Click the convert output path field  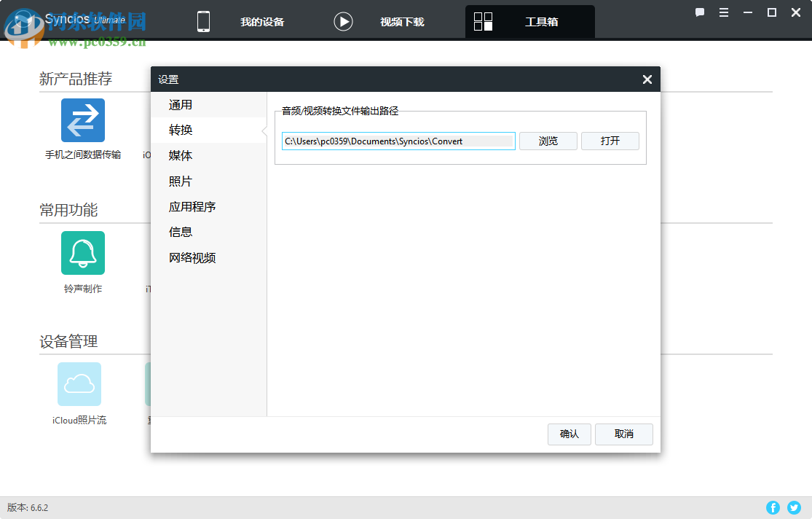click(398, 141)
